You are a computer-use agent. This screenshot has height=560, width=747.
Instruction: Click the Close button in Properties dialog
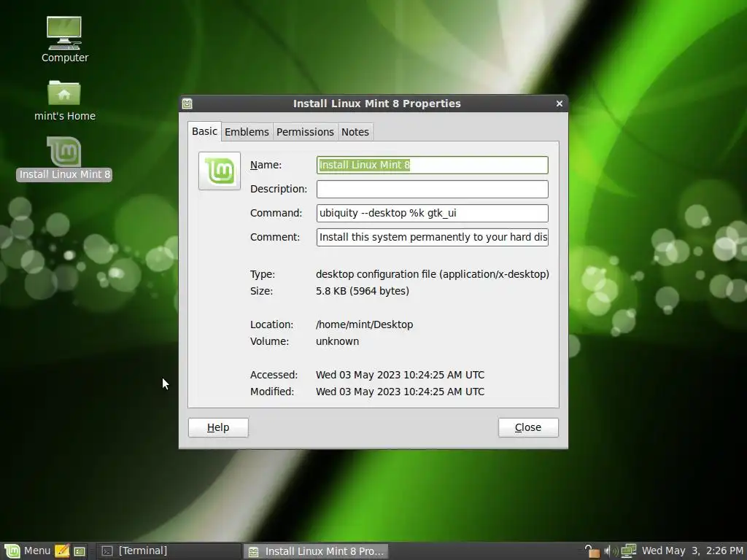528,427
